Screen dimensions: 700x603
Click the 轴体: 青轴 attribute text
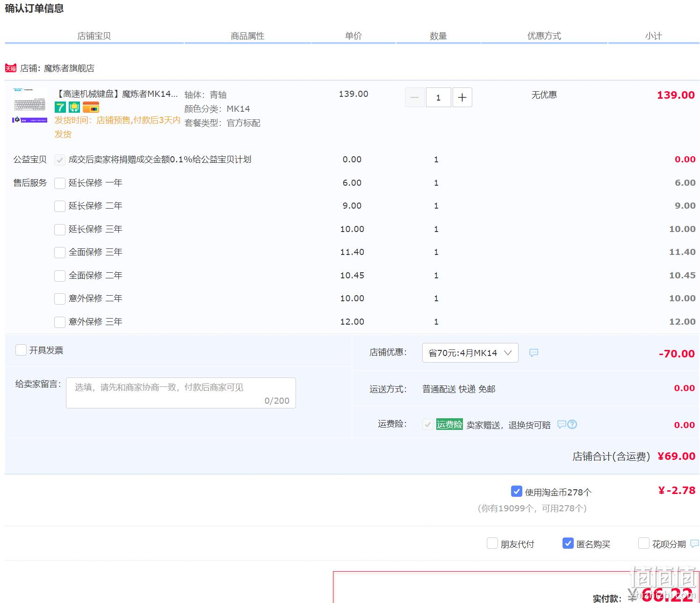tap(206, 95)
